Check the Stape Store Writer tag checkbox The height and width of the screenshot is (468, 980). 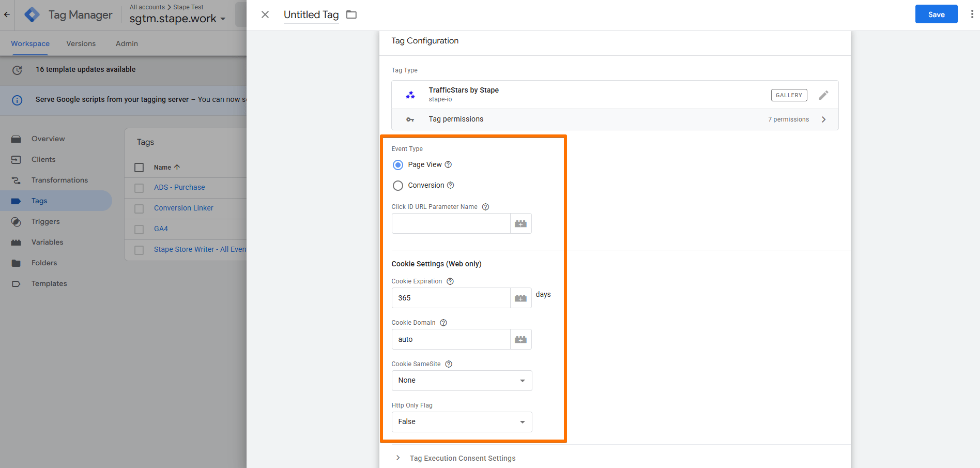tap(139, 250)
